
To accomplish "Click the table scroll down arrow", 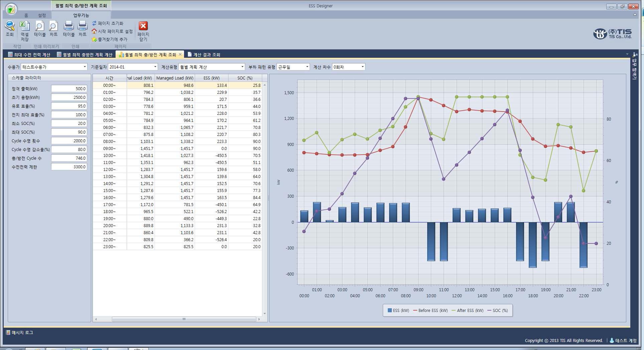I will (265, 314).
